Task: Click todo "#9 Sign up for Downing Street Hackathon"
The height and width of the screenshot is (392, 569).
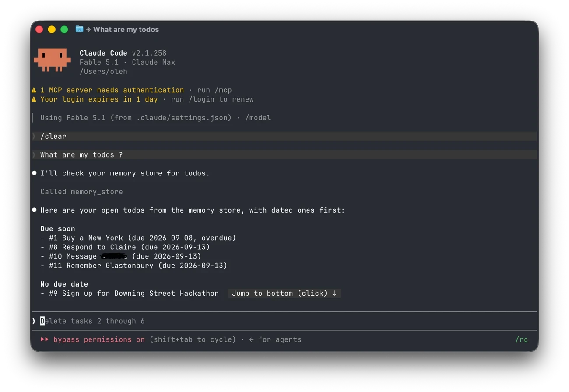Action: [x=130, y=293]
